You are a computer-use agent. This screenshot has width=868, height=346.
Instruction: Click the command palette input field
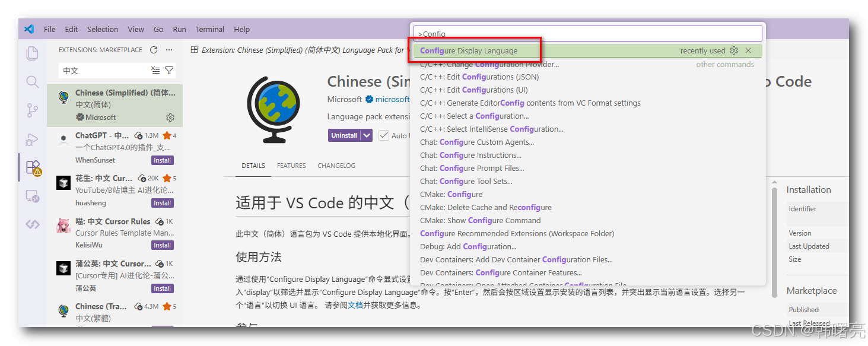[588, 33]
